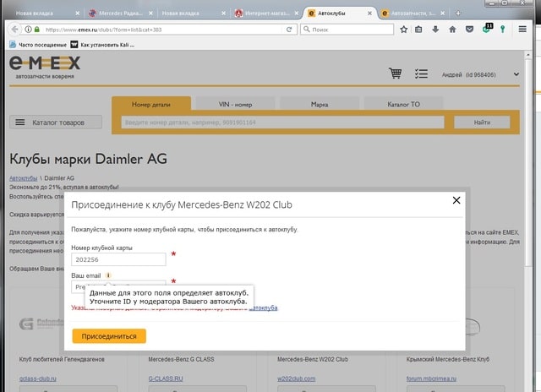Click magnifier icon in search box
This screenshot has width=541, height=392.
[x=306, y=30]
